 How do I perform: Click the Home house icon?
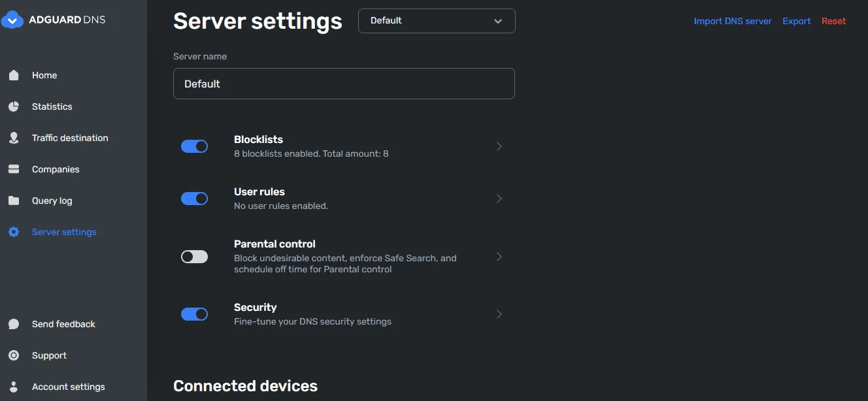point(14,75)
